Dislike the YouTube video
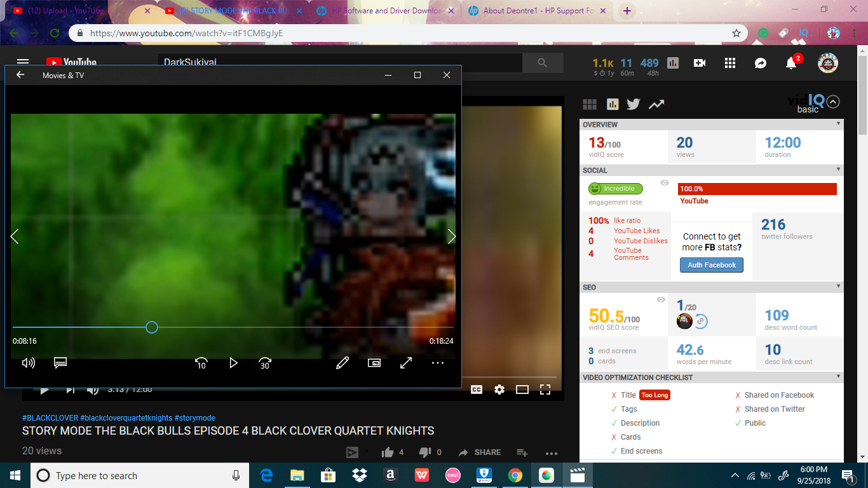This screenshot has width=868, height=488. [424, 452]
